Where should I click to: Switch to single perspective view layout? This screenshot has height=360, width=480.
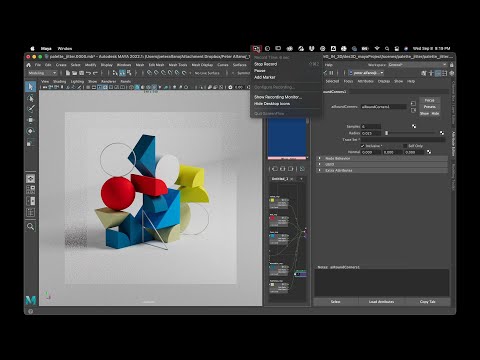30,178
